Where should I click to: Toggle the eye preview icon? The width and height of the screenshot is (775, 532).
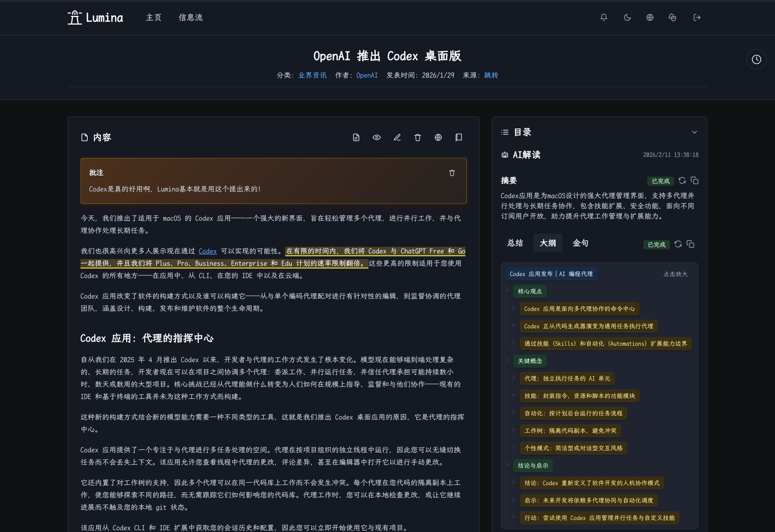point(376,137)
